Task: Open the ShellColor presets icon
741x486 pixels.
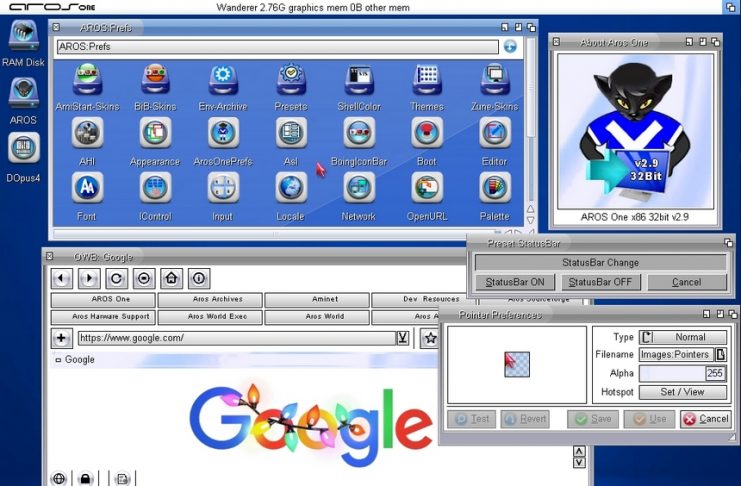Action: point(358,81)
